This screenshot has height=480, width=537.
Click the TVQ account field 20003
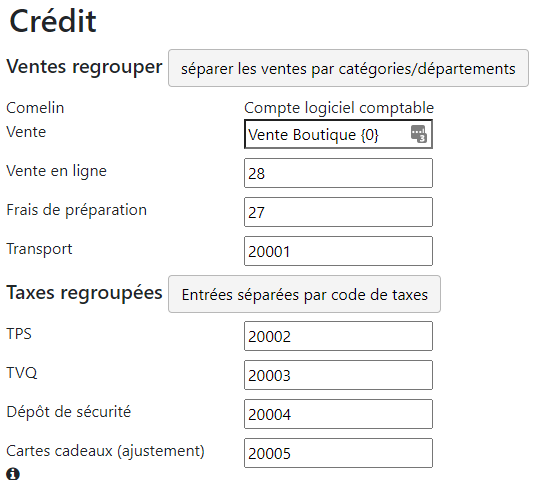pyautogui.click(x=338, y=375)
